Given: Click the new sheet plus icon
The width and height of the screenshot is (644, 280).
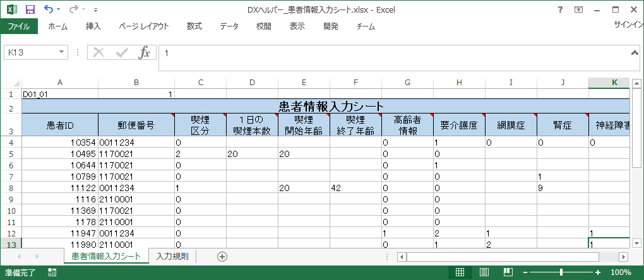Looking at the screenshot, I should [x=222, y=257].
